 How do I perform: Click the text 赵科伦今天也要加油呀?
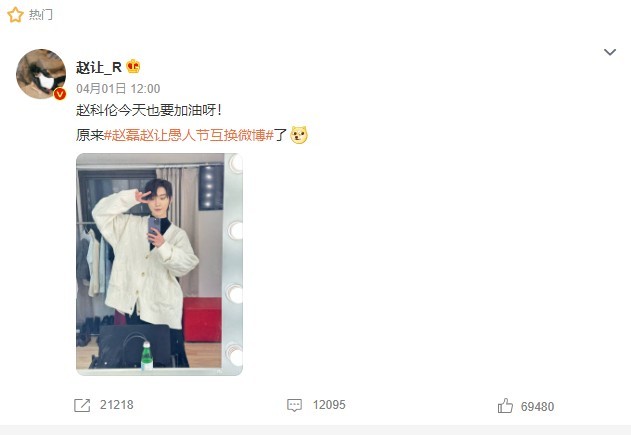pos(146,110)
